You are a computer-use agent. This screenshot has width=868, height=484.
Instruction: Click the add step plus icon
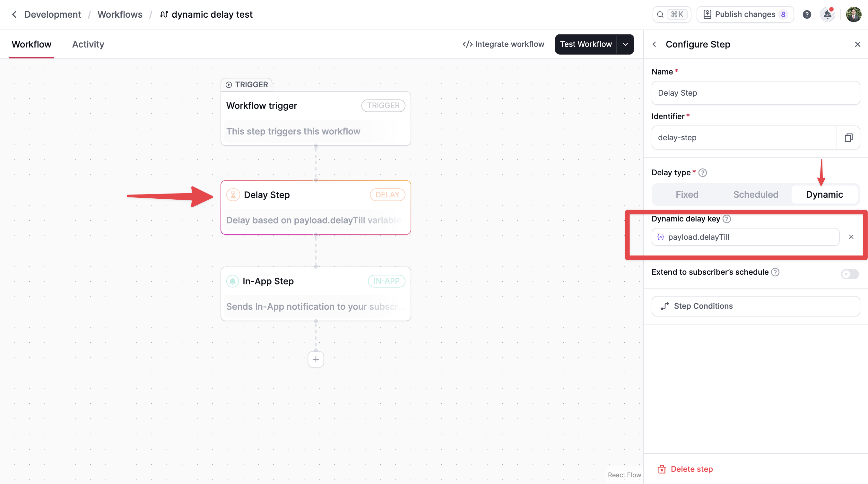(x=316, y=359)
